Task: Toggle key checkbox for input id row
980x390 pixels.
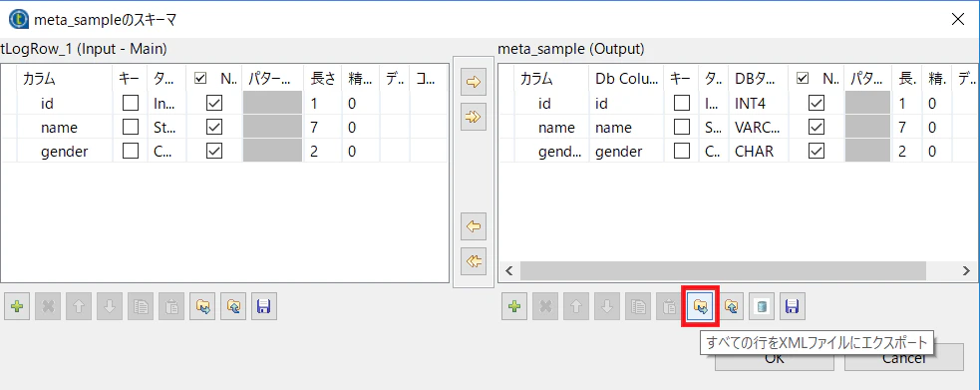Action: tap(130, 103)
